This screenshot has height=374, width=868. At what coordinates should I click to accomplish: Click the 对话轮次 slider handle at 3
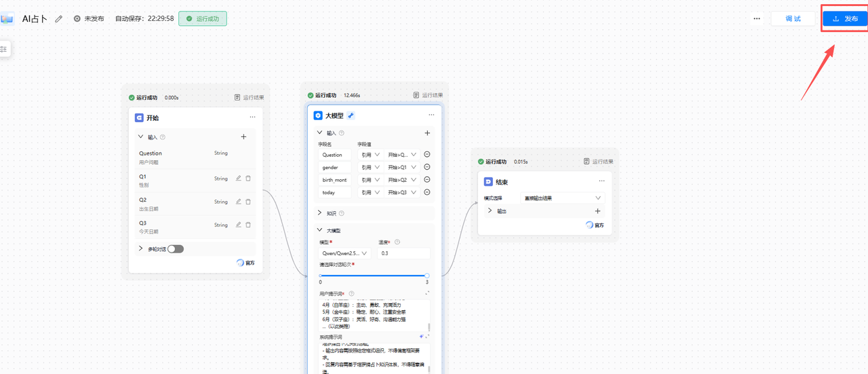427,276
